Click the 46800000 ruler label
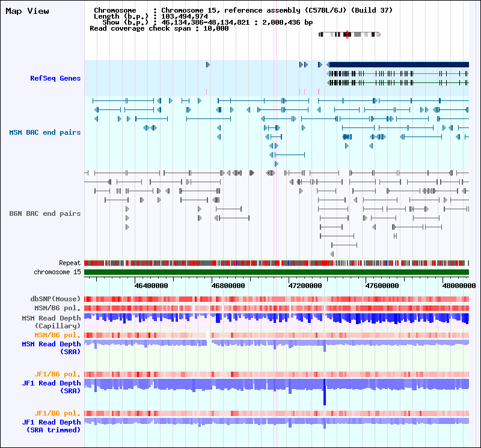 pos(228,286)
